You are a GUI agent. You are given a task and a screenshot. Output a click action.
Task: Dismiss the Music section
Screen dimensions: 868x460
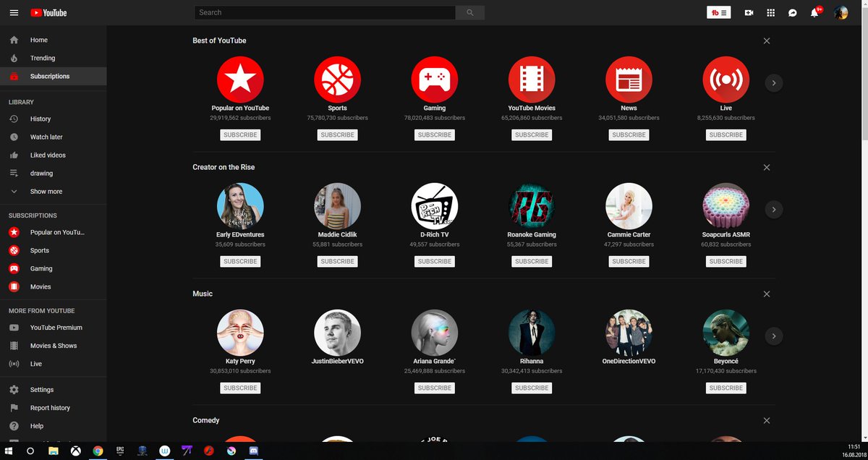(x=767, y=294)
